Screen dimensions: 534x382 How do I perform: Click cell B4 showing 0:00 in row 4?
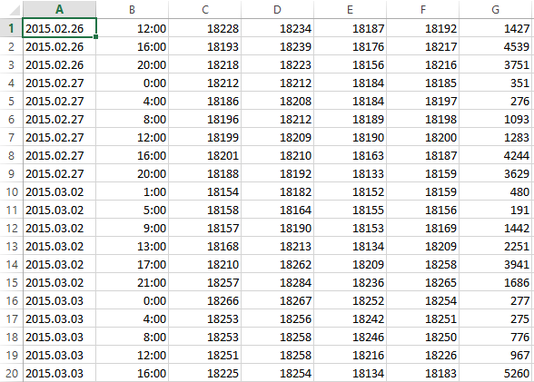[132, 83]
